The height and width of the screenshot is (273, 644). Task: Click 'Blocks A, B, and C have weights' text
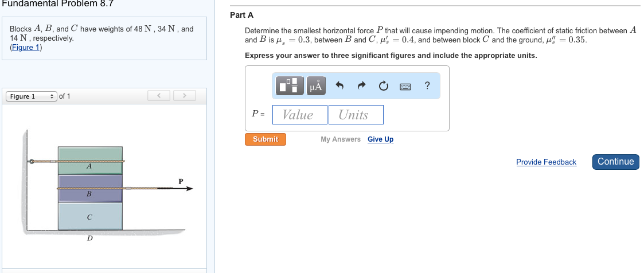click(102, 33)
